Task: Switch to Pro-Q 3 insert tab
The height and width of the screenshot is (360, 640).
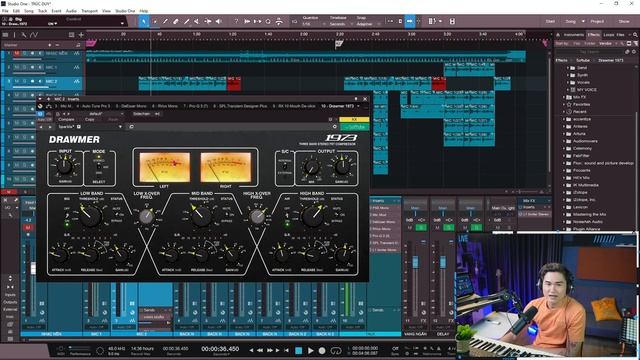Action: (196, 106)
